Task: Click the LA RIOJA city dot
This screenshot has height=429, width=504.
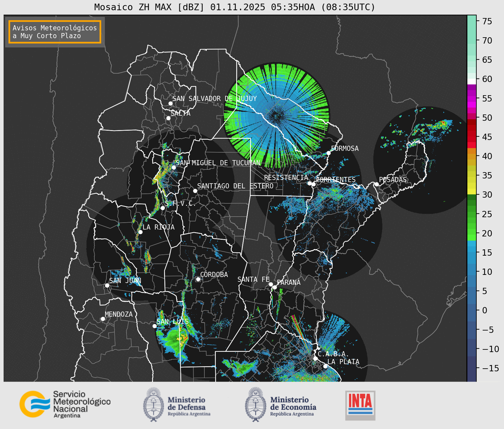Action: [x=140, y=232]
